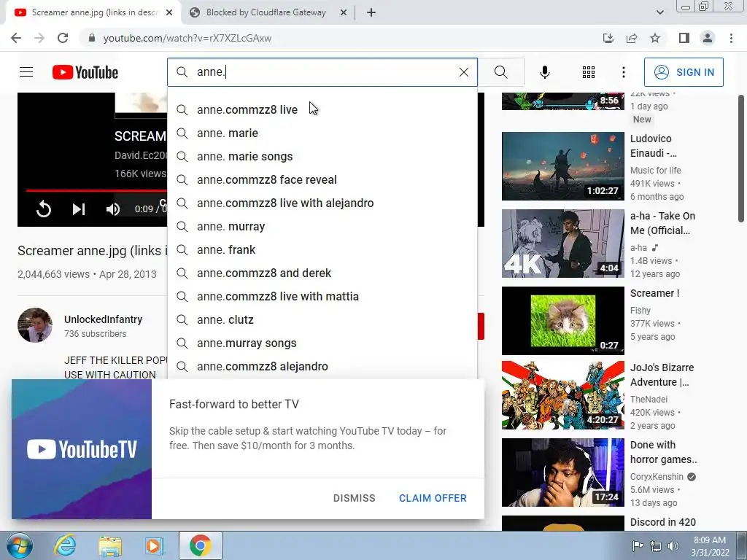Replay the video with replay icon

pos(43,209)
